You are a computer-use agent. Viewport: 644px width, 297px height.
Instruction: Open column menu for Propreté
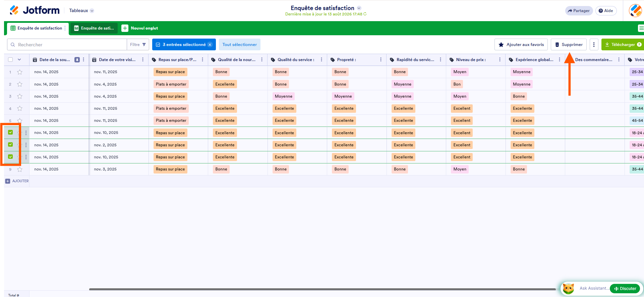381,60
